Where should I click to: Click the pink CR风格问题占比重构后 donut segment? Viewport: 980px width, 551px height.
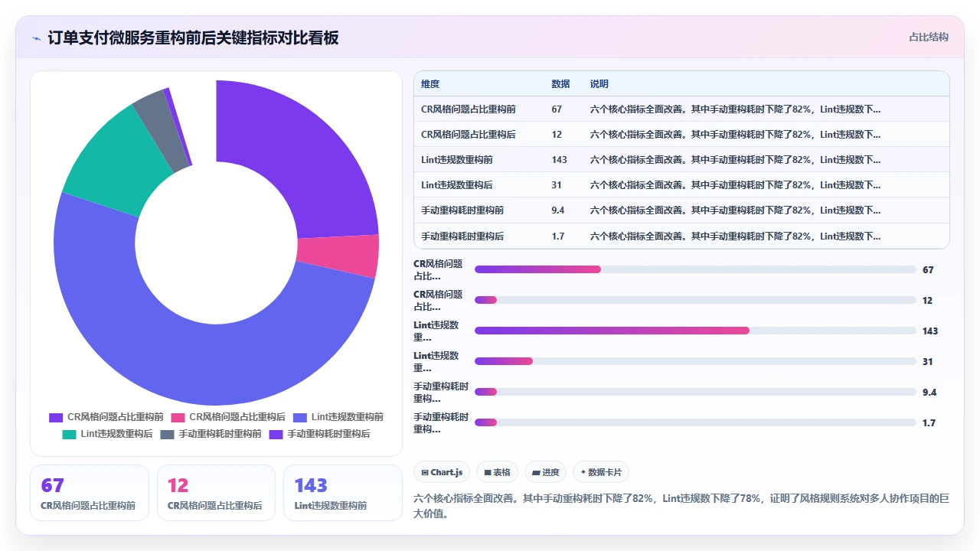pos(338,257)
